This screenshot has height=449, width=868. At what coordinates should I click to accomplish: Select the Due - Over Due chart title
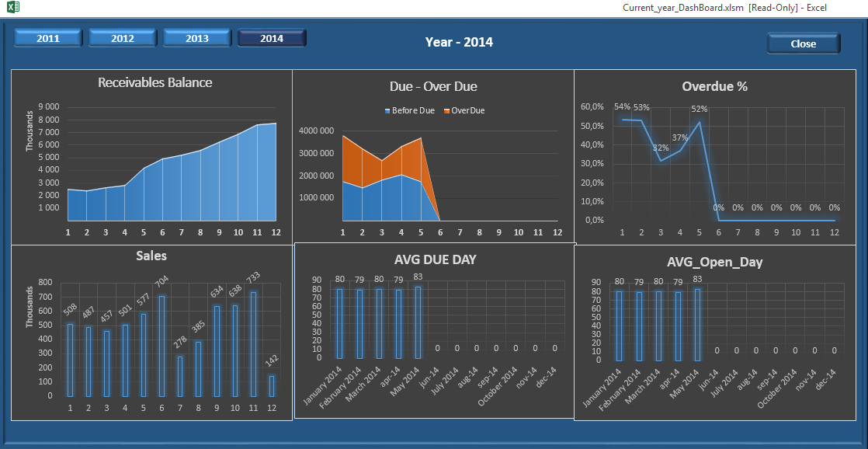[433, 86]
